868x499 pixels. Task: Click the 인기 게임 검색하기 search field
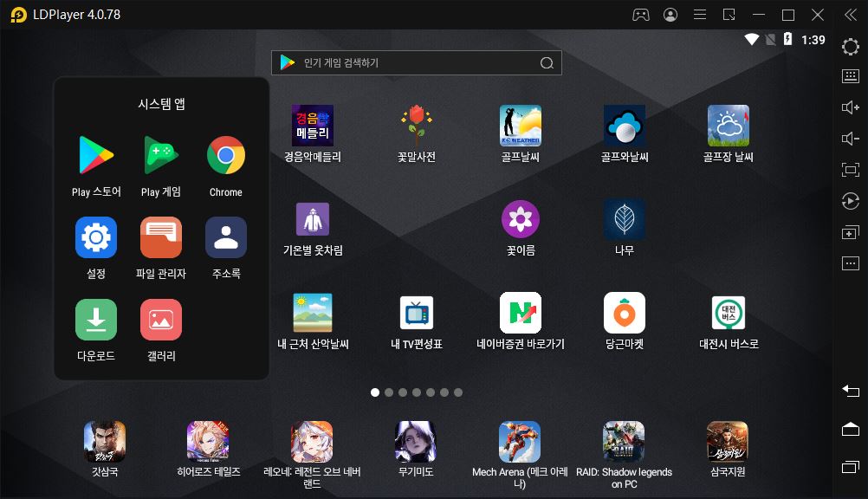pos(416,62)
